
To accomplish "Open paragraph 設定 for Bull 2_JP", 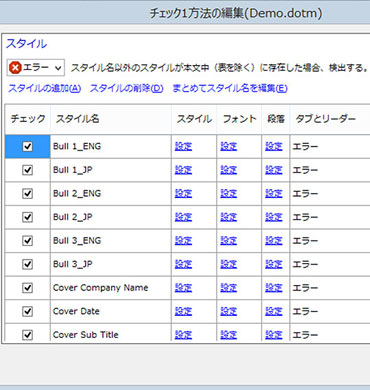I will (x=274, y=217).
